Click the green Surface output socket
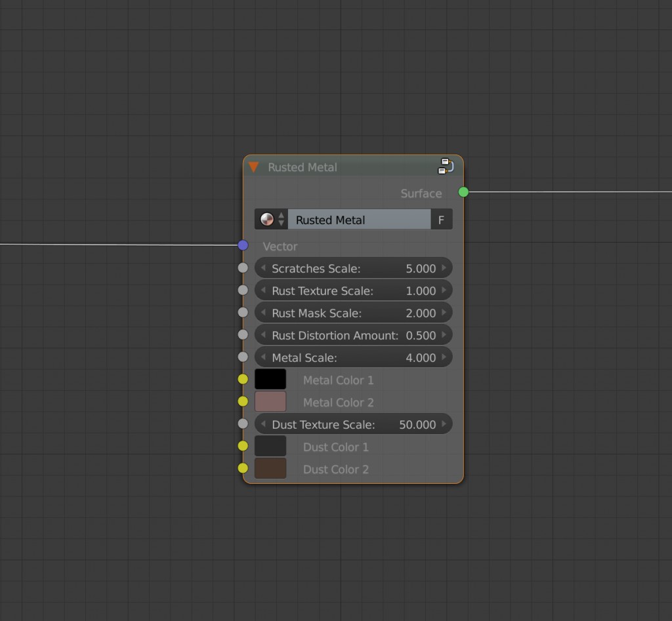The image size is (672, 621). 463,192
